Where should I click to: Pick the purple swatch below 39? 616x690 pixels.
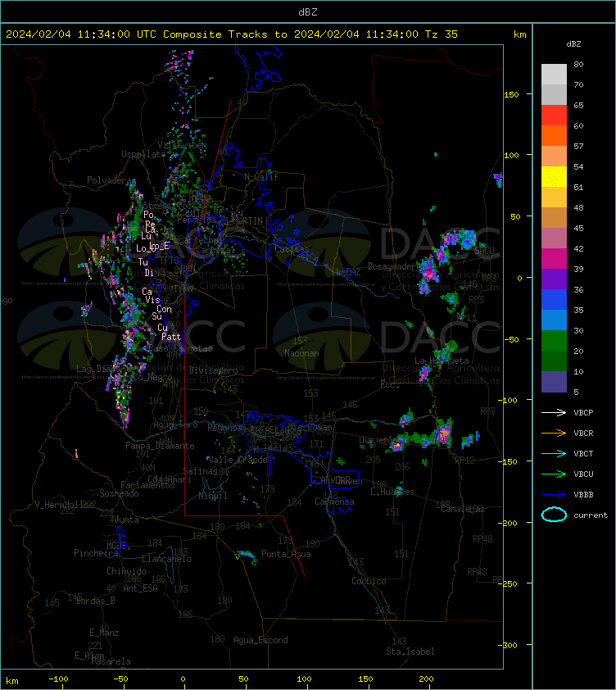click(554, 279)
